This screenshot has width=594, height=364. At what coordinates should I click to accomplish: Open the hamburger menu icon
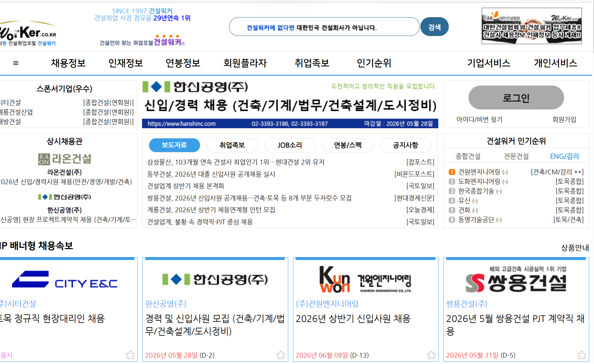tap(16, 63)
